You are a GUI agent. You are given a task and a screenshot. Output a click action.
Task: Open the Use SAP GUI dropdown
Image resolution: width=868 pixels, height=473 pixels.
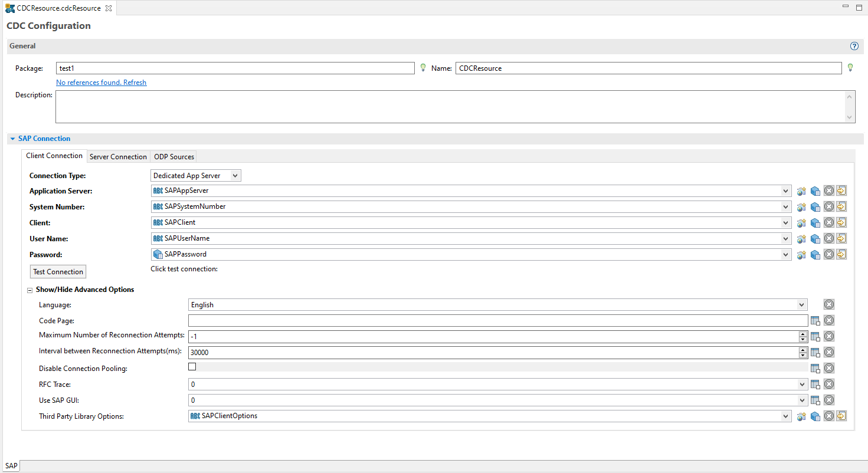801,400
